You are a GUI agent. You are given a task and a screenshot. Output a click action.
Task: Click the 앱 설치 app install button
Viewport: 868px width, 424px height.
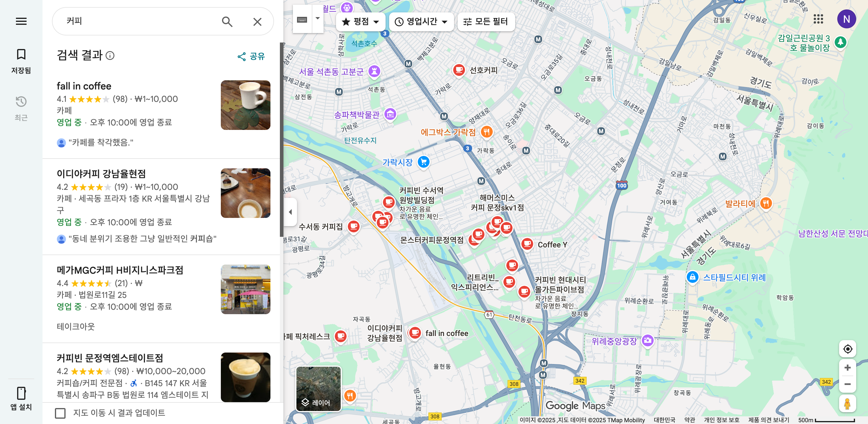point(21,398)
